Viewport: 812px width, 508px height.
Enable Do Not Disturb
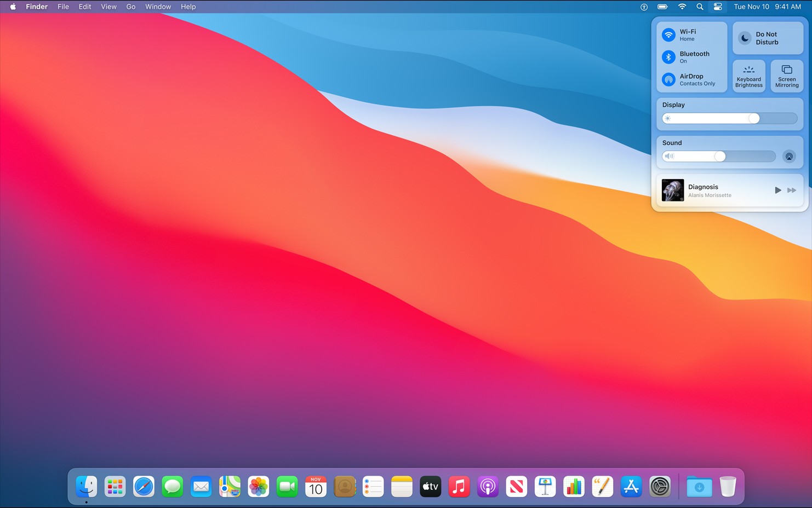click(x=745, y=38)
